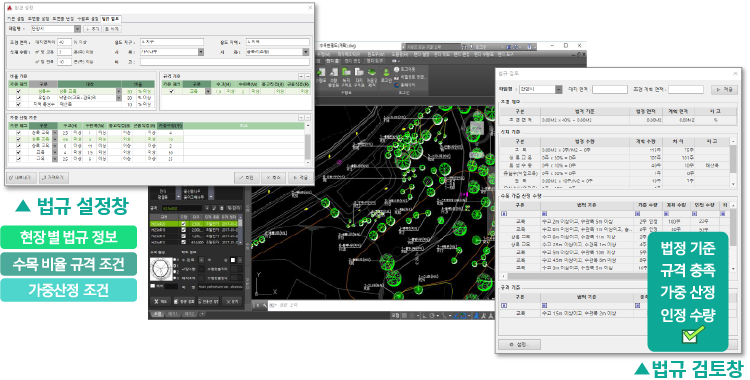The image size is (750, 380).
Task: Click the logout icon in ribbon login panel
Action: coord(397,69)
